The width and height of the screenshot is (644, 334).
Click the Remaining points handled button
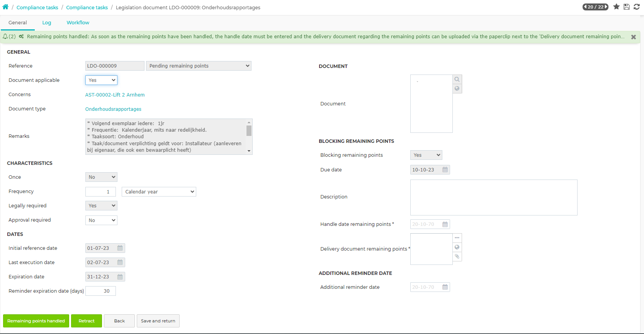click(x=36, y=321)
